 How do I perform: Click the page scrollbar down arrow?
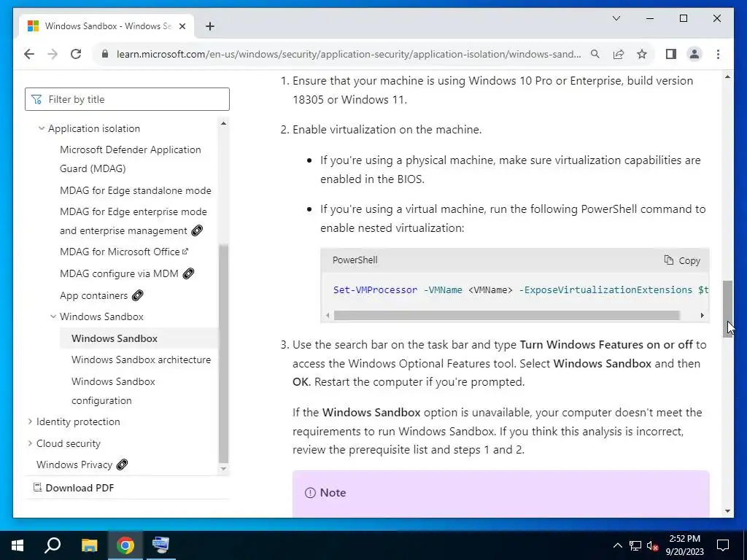(x=727, y=511)
